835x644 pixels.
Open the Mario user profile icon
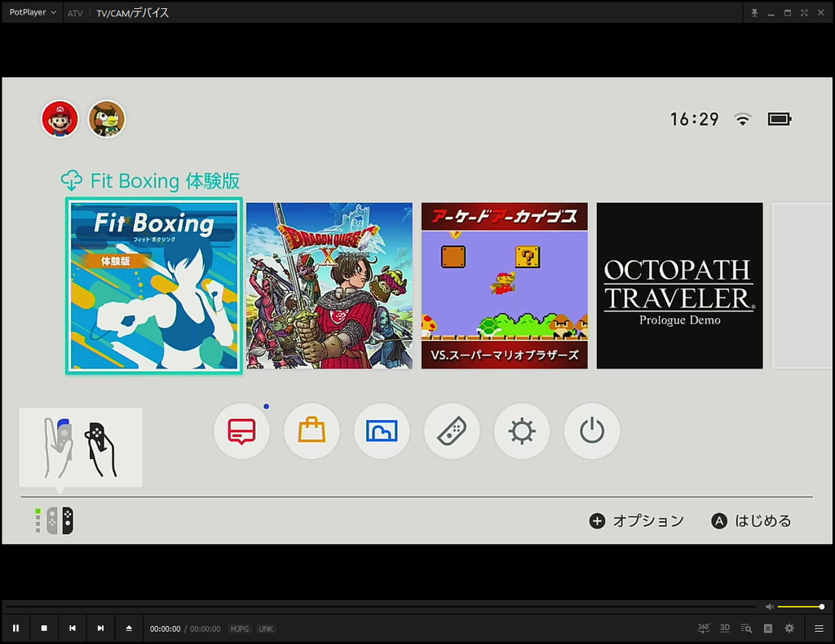click(x=60, y=119)
